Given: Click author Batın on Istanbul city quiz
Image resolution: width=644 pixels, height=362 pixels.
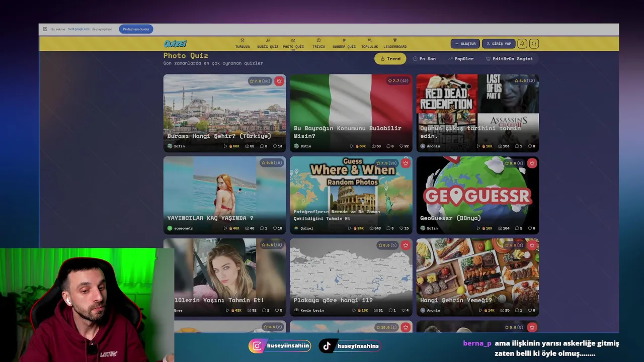Looking at the screenshot, I should tap(176, 146).
